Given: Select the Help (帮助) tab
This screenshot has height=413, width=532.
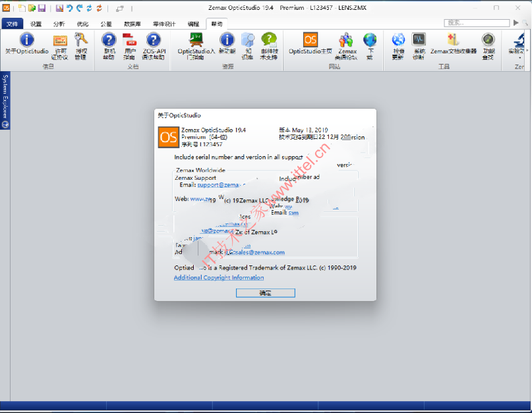Looking at the screenshot, I should (x=217, y=24).
